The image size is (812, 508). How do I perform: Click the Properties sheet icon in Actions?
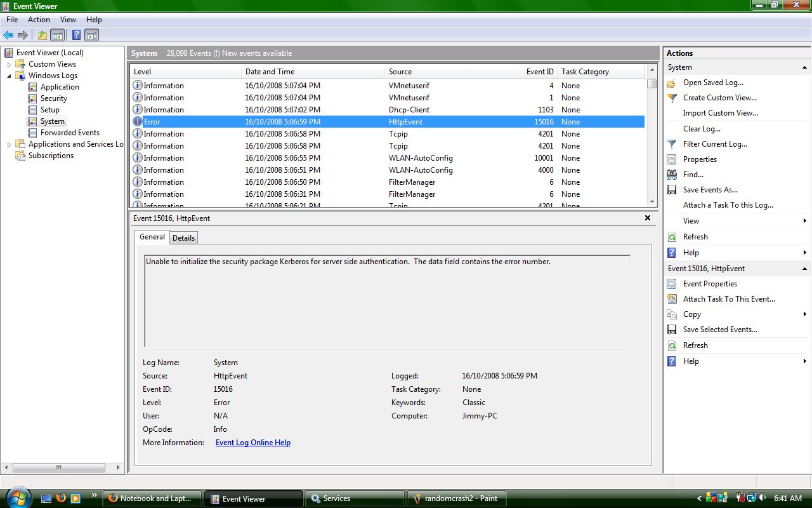click(672, 159)
